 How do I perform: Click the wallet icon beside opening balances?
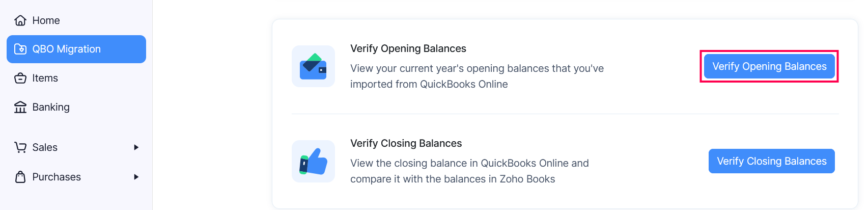(313, 66)
